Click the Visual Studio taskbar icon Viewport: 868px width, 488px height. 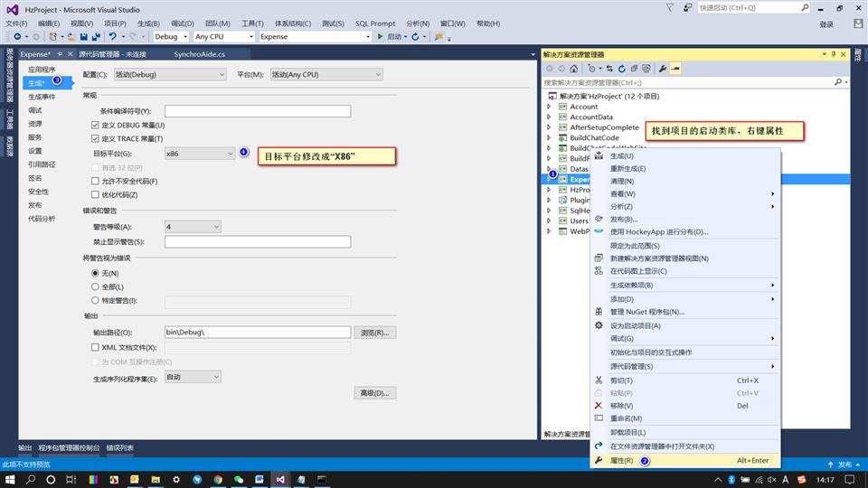(x=280, y=480)
